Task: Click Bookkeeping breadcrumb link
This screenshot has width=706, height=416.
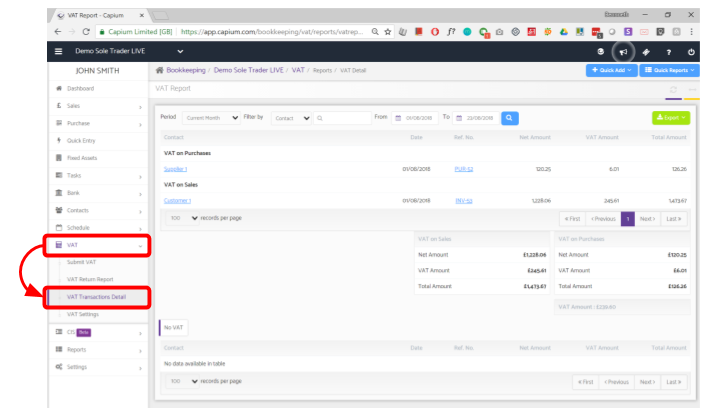Action: (x=186, y=70)
